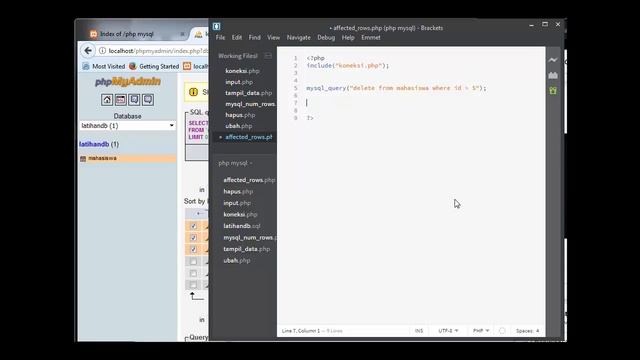Click the localhost address bar in Firefox
The width and height of the screenshot is (640, 360).
tap(158, 51)
